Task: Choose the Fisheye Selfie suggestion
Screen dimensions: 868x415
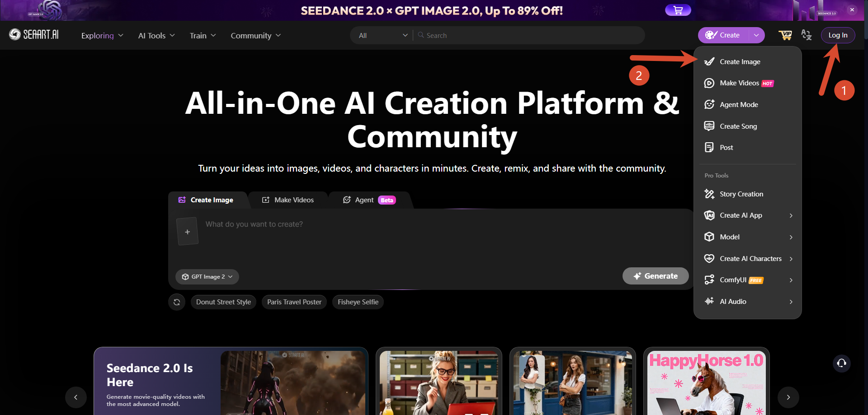Action: click(x=358, y=302)
